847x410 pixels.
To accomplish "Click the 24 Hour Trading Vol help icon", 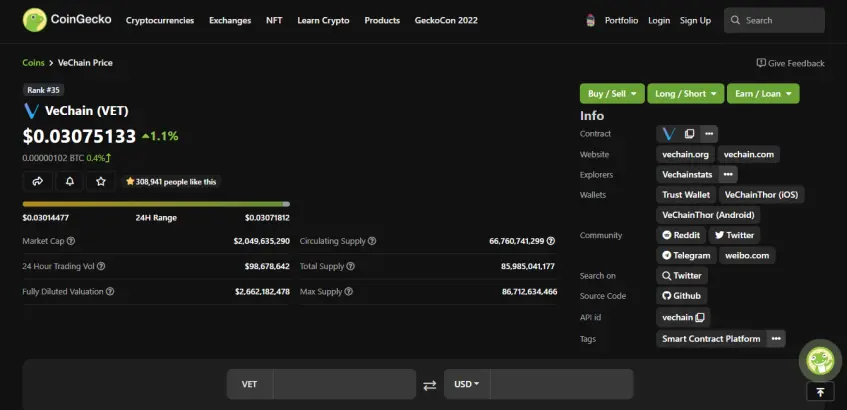I will 101,266.
